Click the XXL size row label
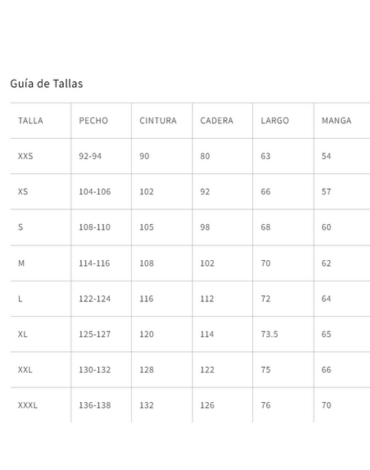Screen dimensions: 370x470 point(25,370)
